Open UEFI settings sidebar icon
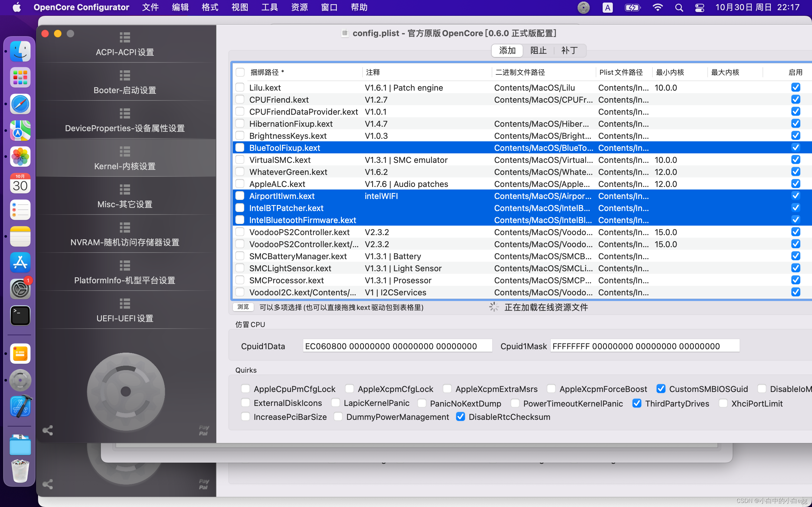The image size is (812, 507). pos(125,304)
